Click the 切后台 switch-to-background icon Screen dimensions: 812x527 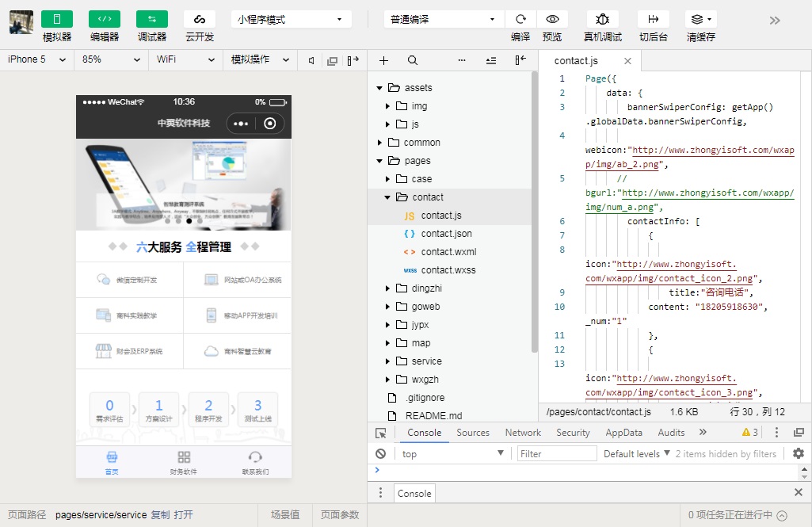tap(653, 19)
